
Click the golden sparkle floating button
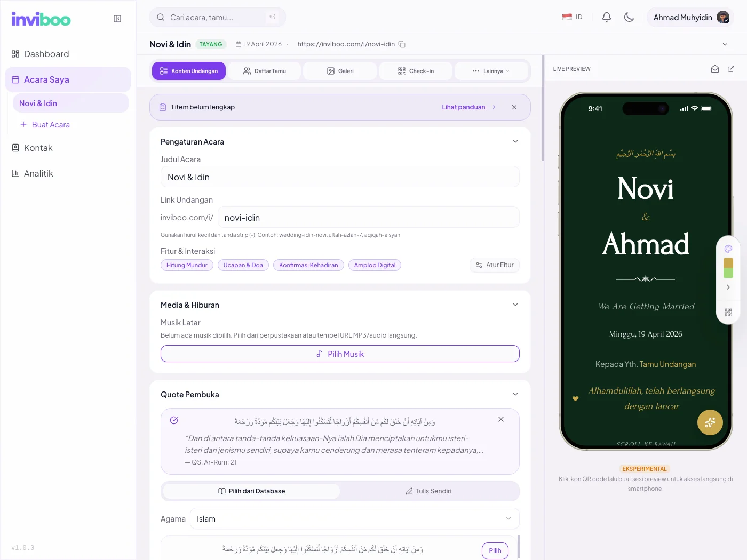(710, 422)
